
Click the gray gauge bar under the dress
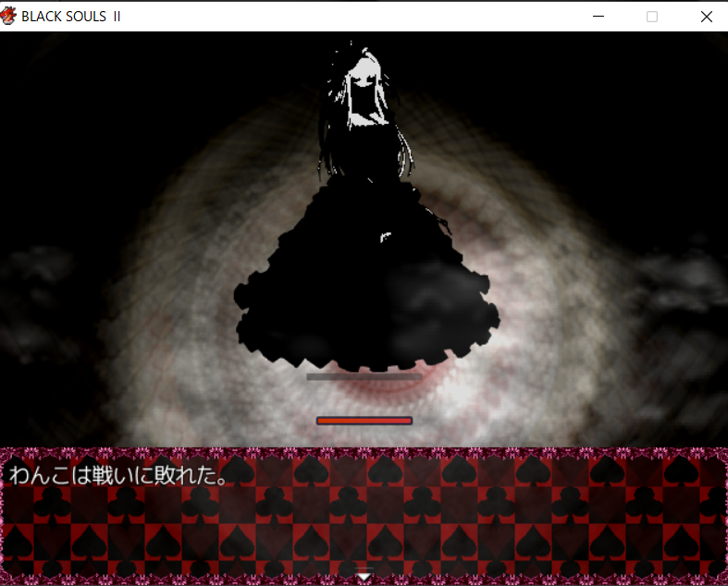pos(364,377)
